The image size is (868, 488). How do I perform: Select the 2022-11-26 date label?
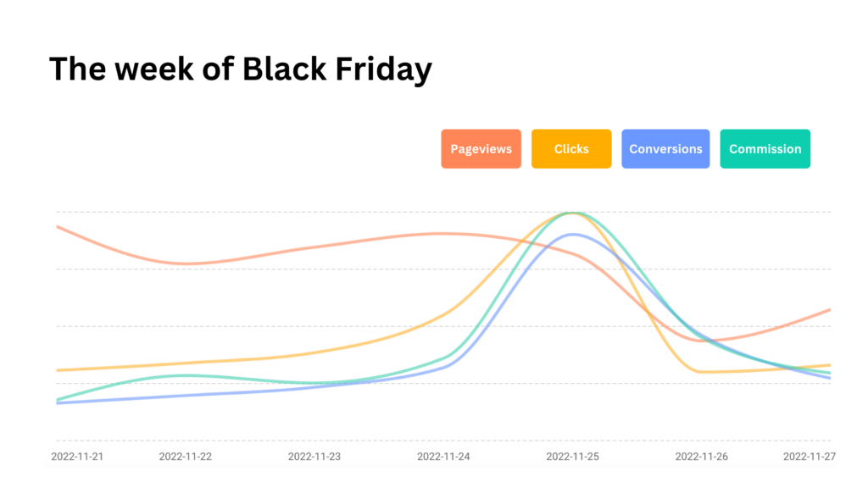tap(701, 457)
